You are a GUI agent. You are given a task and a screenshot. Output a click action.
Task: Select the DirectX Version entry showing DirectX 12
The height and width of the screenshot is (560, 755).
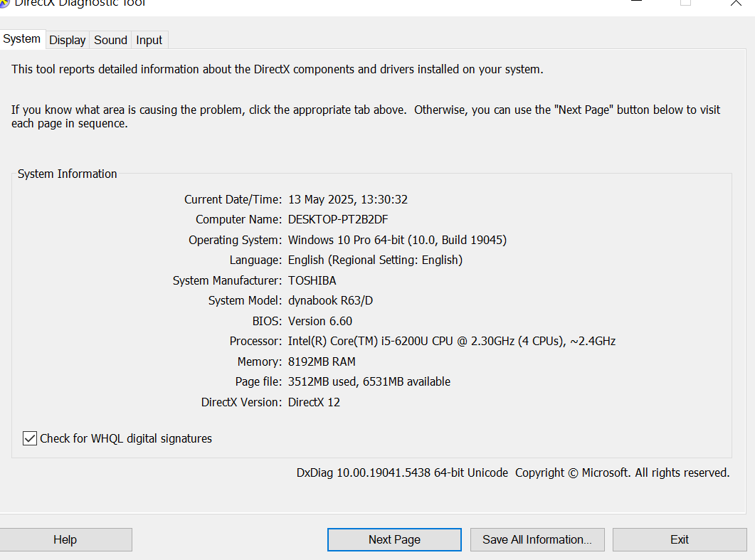coord(315,402)
